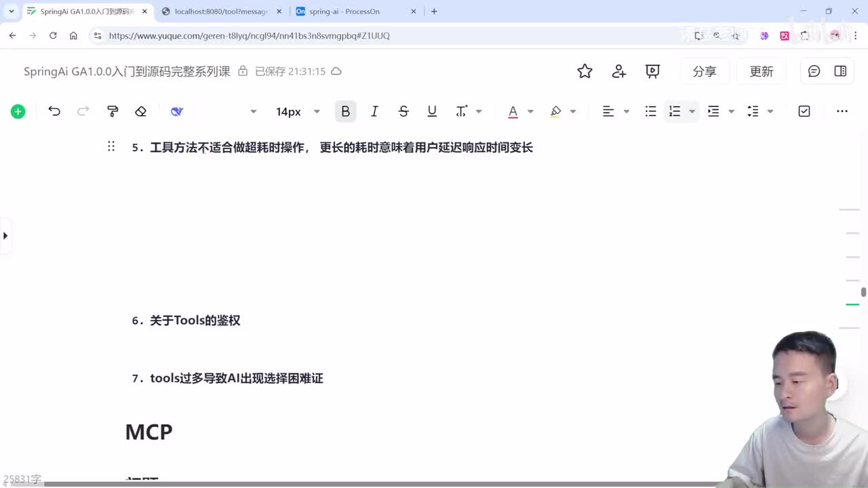The width and height of the screenshot is (868, 488).
Task: Apply highlight color with the marker swatch
Action: pyautogui.click(x=556, y=111)
